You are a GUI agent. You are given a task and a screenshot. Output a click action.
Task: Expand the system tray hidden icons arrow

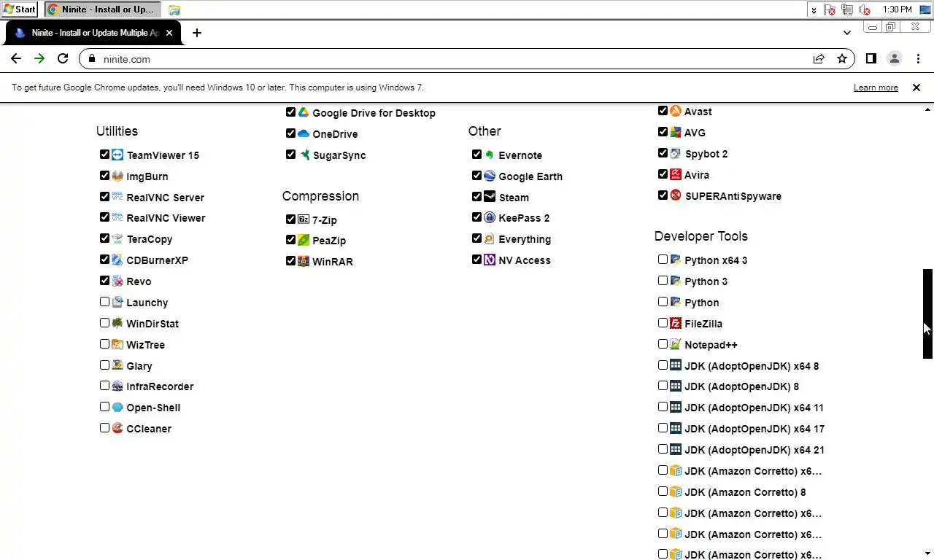814,9
